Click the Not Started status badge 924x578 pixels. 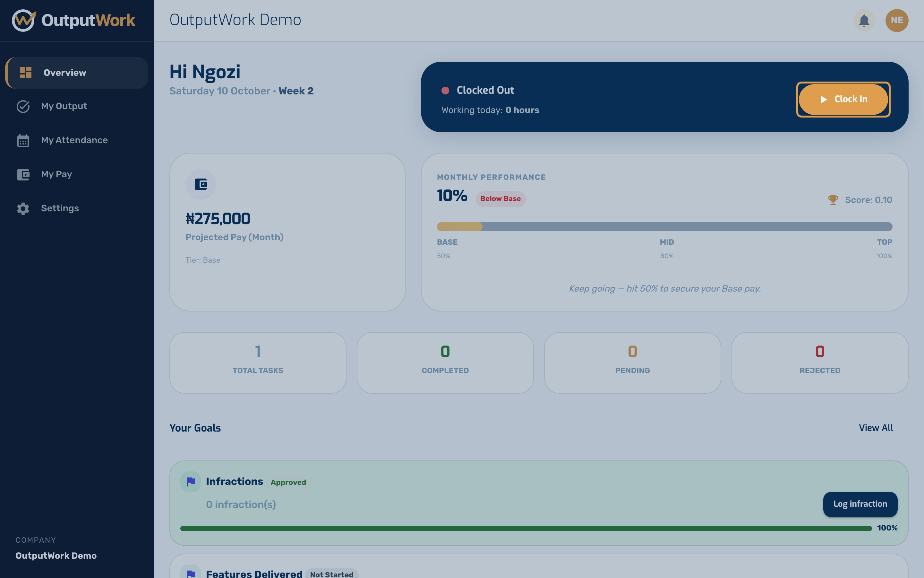click(331, 574)
